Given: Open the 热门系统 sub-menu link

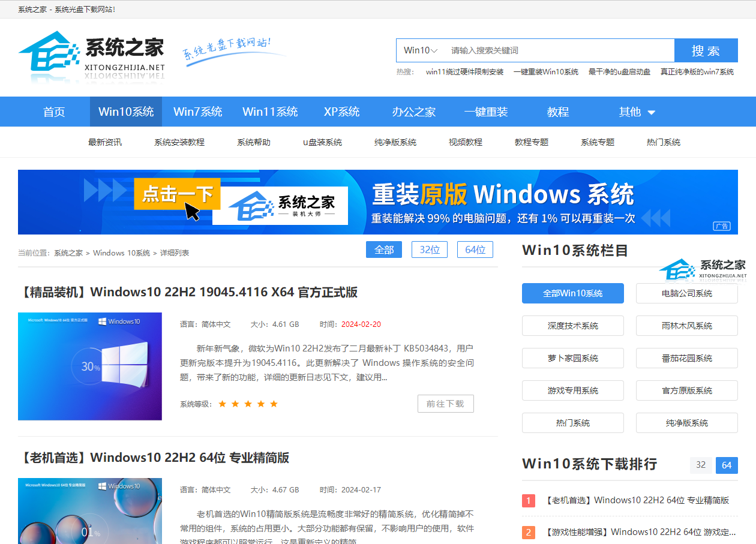Looking at the screenshot, I should pyautogui.click(x=664, y=142).
